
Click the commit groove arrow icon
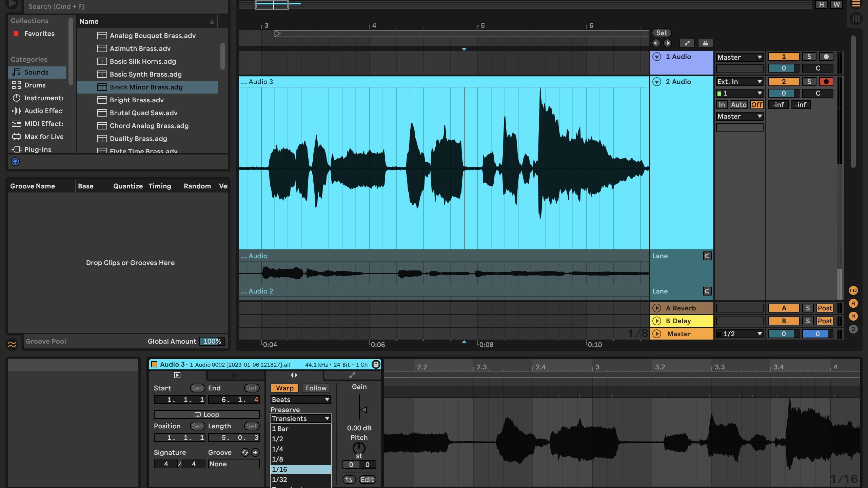pyautogui.click(x=255, y=452)
